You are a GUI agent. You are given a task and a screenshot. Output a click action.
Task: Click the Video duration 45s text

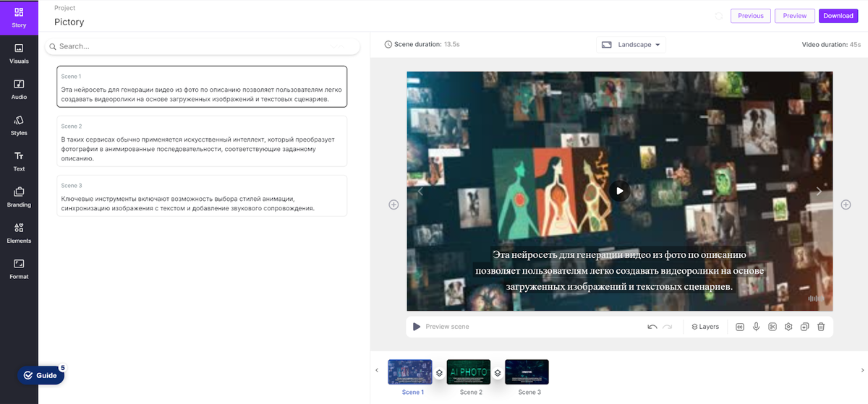point(831,45)
